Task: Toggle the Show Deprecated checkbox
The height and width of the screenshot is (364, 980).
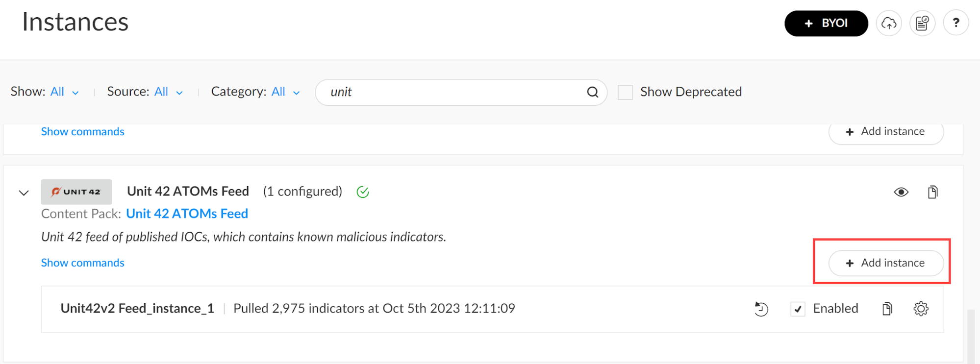Action: click(625, 92)
